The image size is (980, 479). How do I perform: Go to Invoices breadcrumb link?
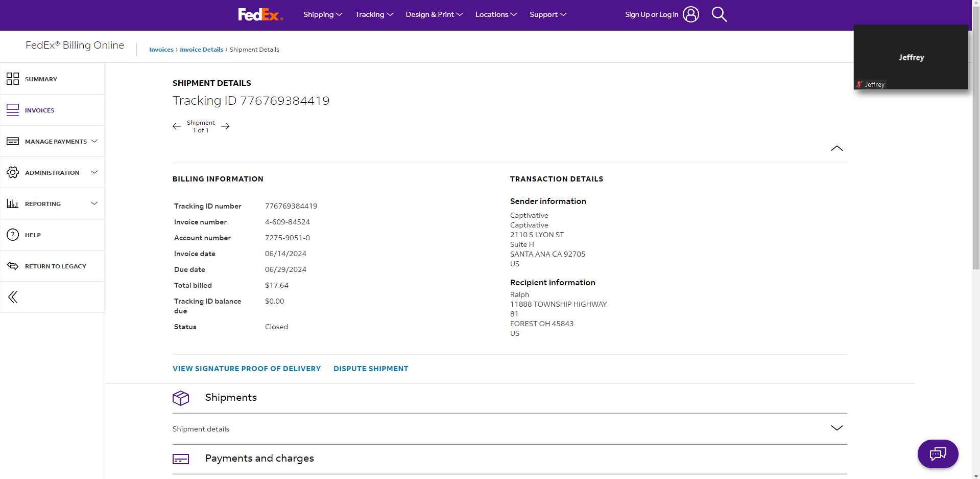click(161, 50)
